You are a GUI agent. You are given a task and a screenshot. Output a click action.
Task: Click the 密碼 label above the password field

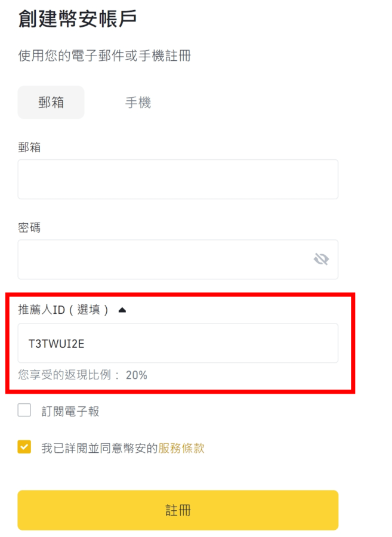point(29,227)
